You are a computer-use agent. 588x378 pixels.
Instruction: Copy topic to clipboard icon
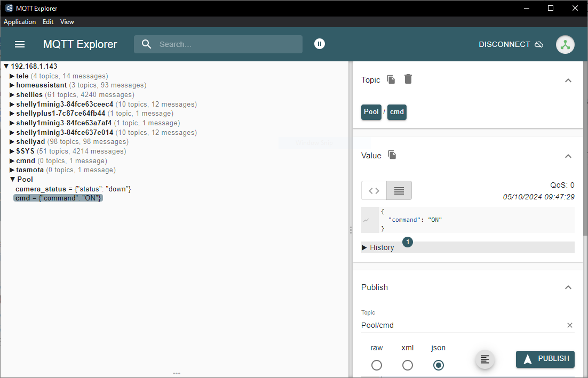pyautogui.click(x=391, y=79)
